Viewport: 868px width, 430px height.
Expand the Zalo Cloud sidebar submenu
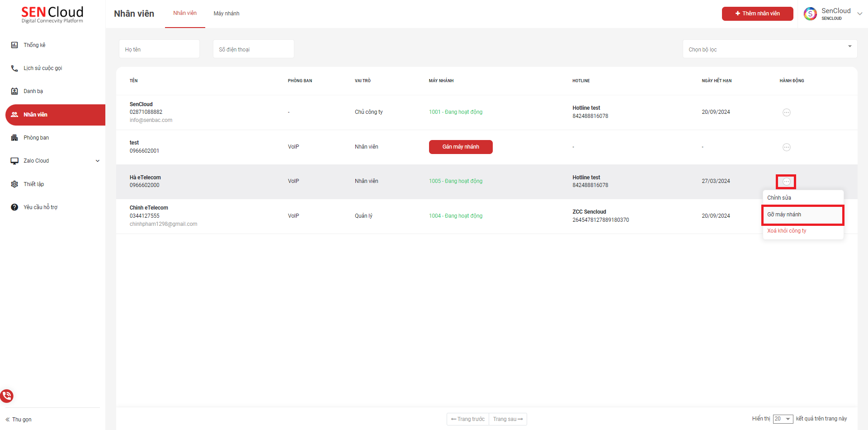[x=97, y=161]
